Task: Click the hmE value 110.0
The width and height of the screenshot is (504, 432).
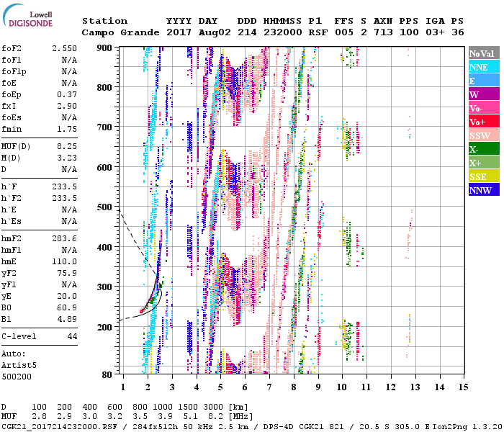Action: coord(64,261)
